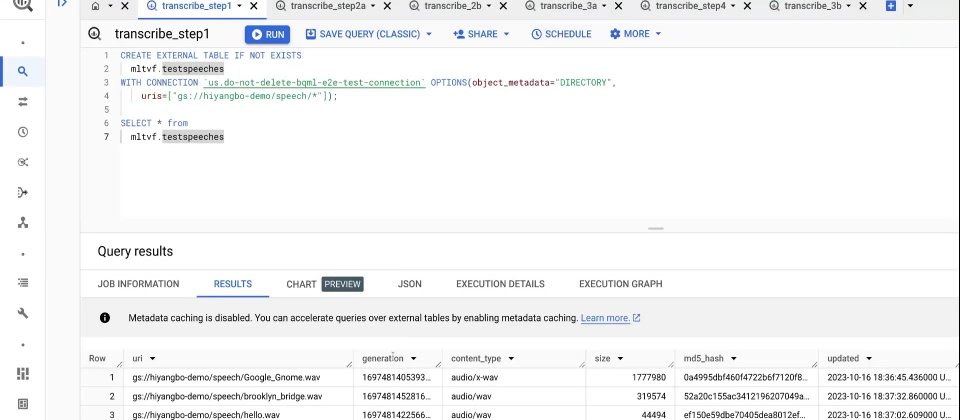This screenshot has width=960, height=420.
Task: Select the Results tab
Action: tap(233, 284)
